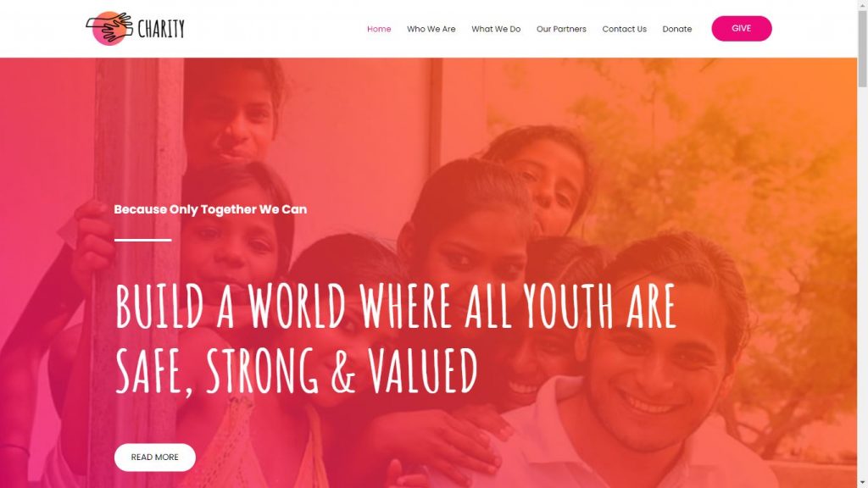Select the Donate navigation item
The height and width of the screenshot is (488, 868).
[x=676, y=29]
